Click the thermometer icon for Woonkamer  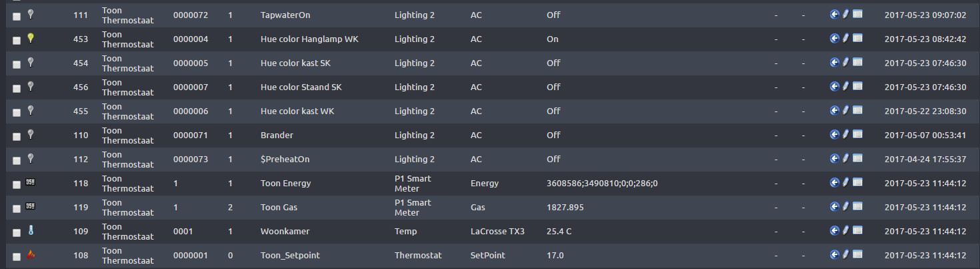[x=30, y=230]
